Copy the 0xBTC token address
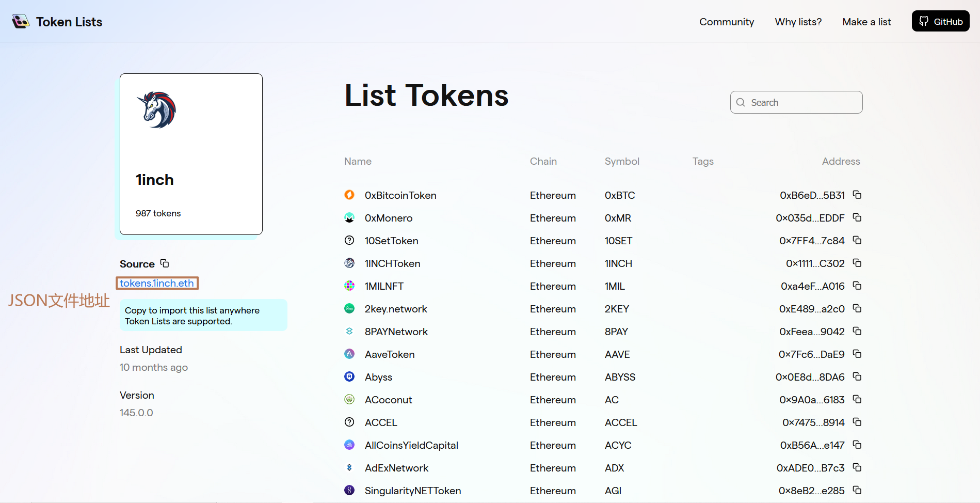The width and height of the screenshot is (980, 503). 857,195
